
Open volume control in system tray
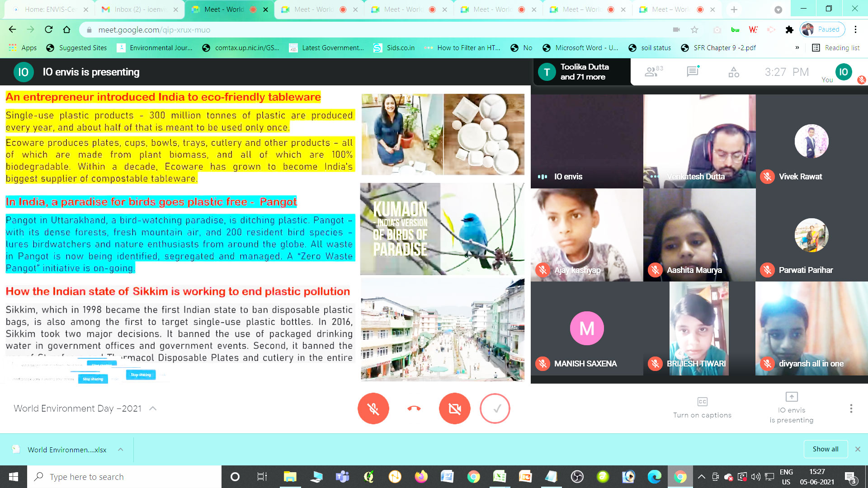tap(755, 477)
